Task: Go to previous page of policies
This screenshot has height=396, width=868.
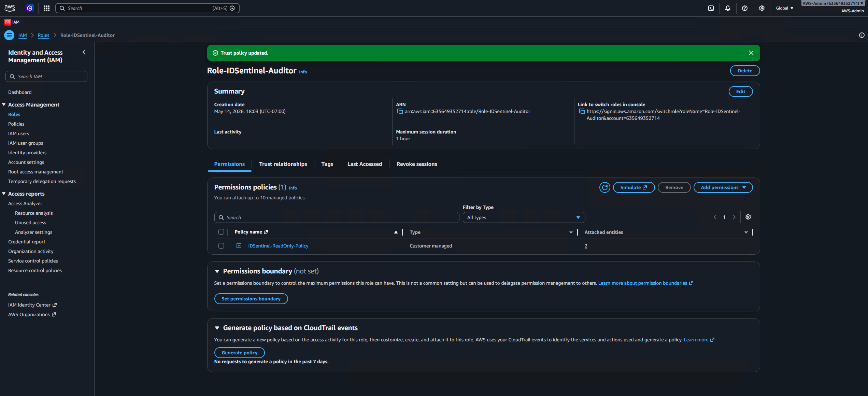Action: point(715,217)
